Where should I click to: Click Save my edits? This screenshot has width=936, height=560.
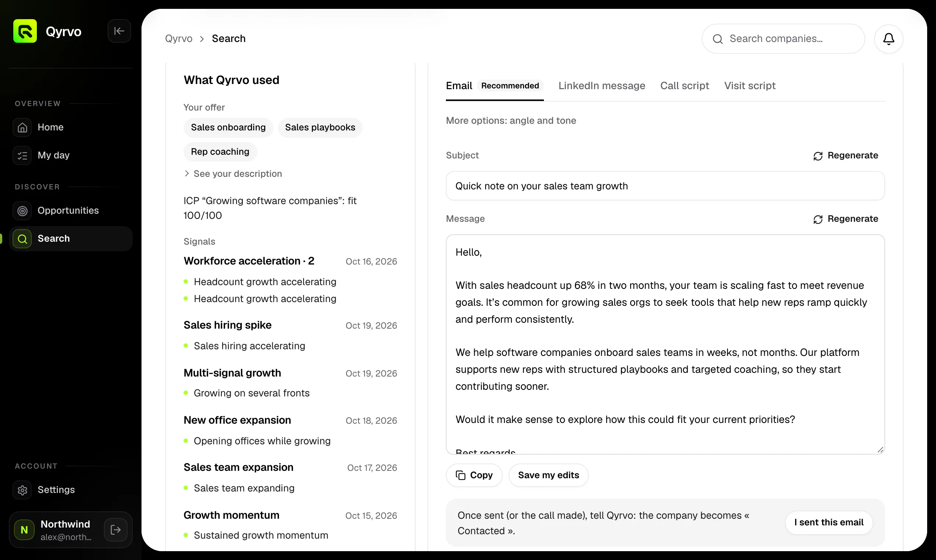(x=548, y=475)
